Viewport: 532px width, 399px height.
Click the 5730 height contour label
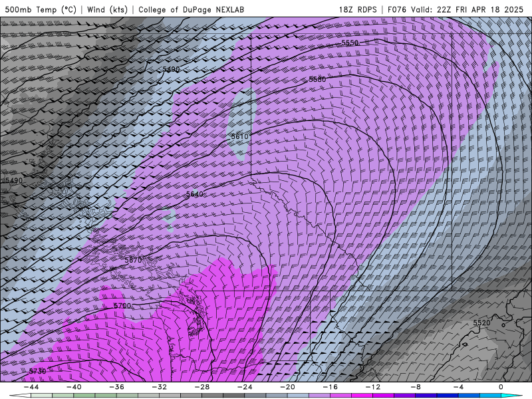tap(37, 371)
